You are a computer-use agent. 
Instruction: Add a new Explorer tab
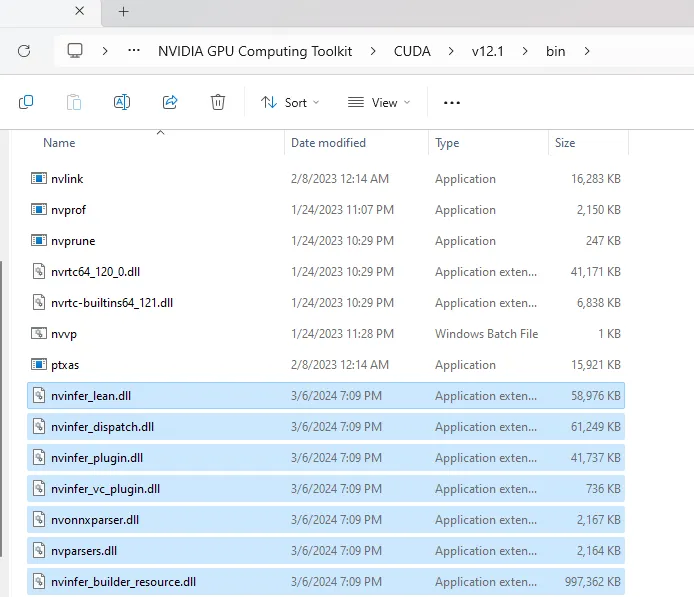click(123, 12)
